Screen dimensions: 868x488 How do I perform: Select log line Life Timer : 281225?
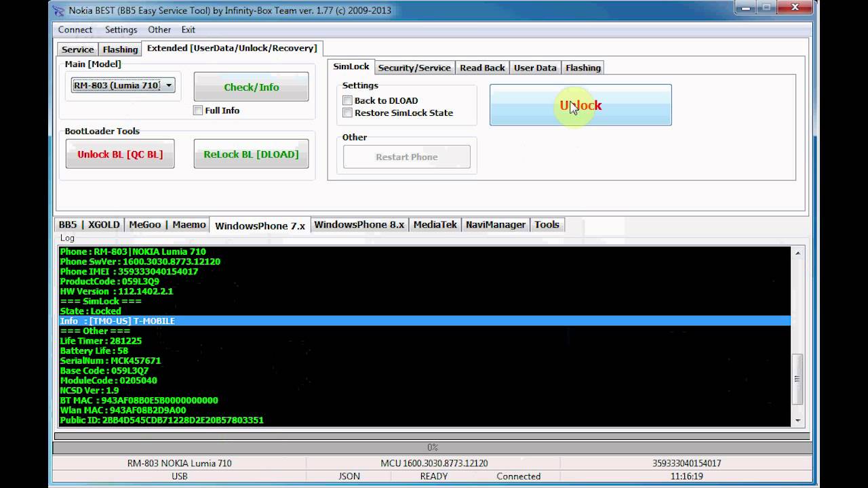click(x=100, y=341)
